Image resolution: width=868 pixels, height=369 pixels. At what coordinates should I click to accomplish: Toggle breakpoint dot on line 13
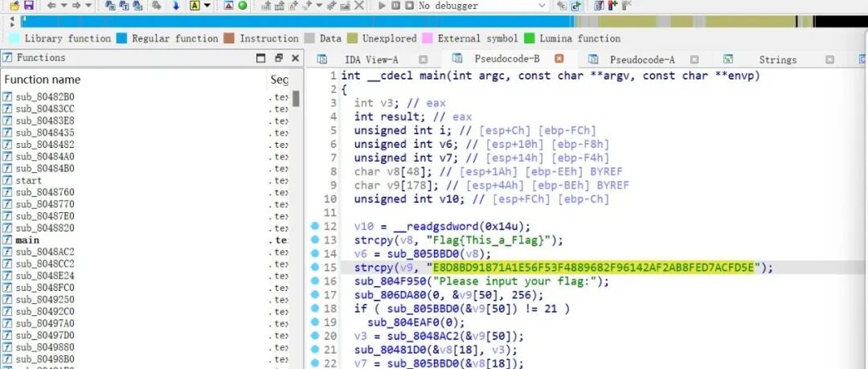[315, 240]
